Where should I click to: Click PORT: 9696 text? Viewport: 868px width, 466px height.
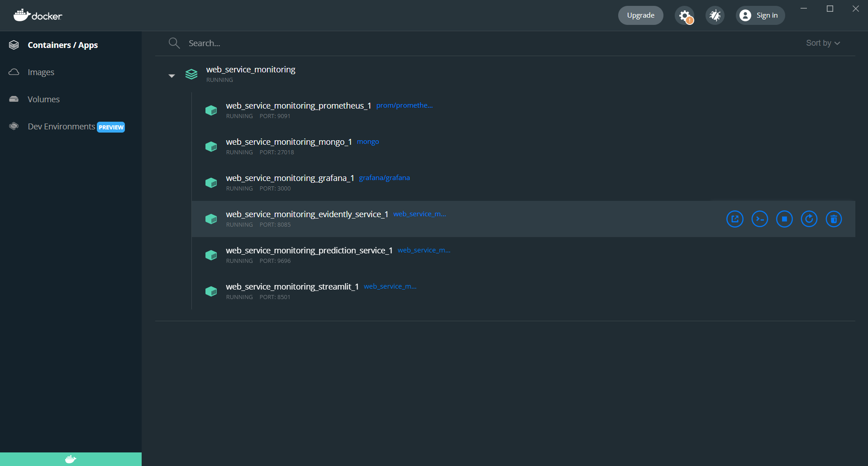(275, 261)
